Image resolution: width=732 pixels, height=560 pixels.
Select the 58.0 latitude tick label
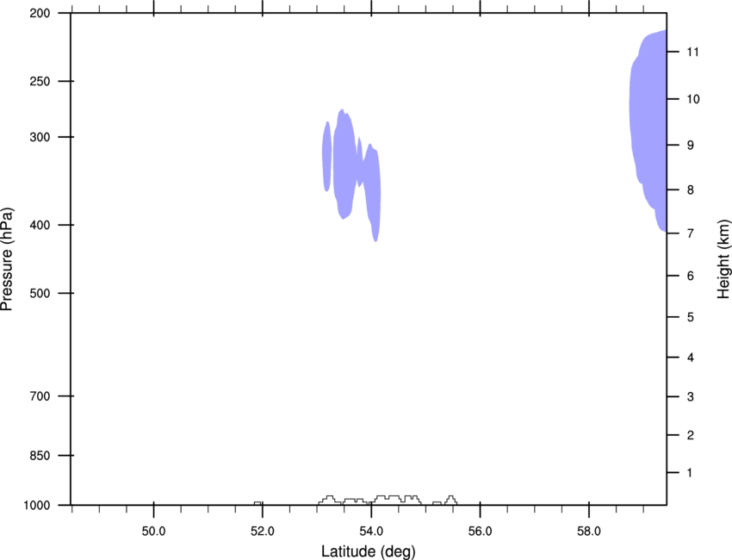(589, 532)
